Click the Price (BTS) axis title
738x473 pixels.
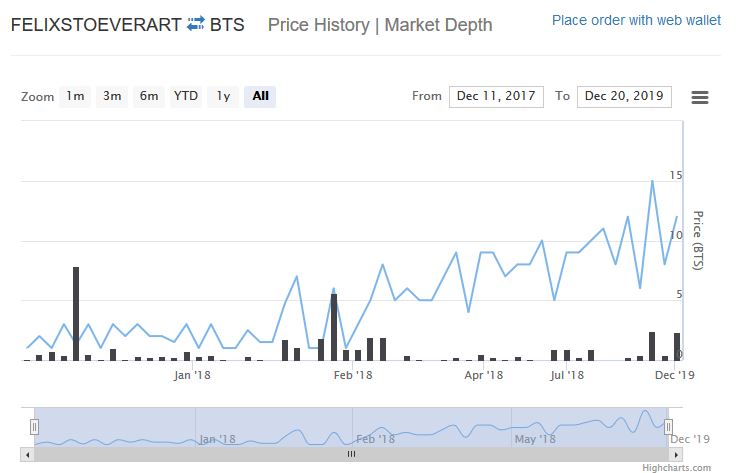coord(698,241)
